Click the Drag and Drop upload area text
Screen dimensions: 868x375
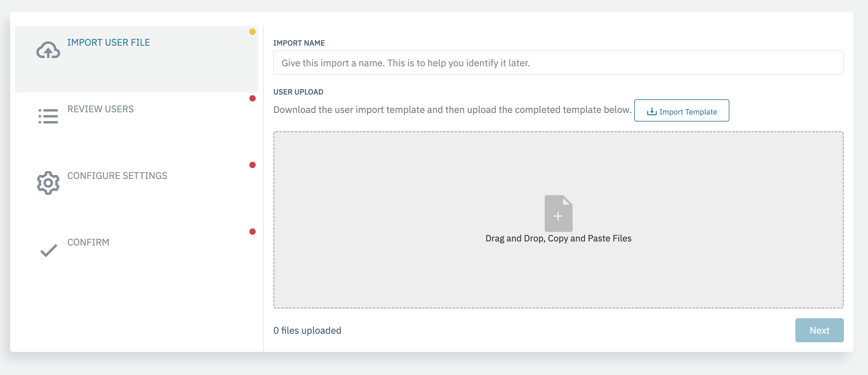(558, 238)
